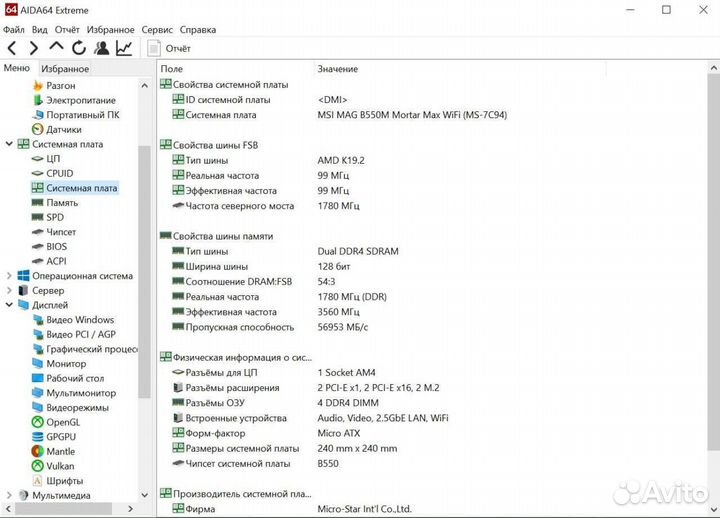Viewport: 720px width, 518px height.
Task: Click the Значение column header
Action: [x=337, y=69]
